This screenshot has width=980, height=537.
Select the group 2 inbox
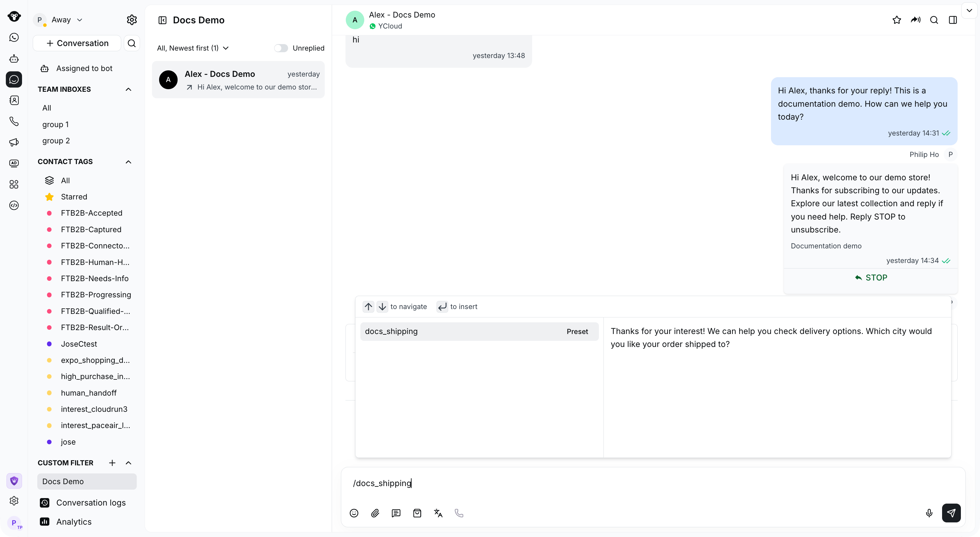coord(56,141)
